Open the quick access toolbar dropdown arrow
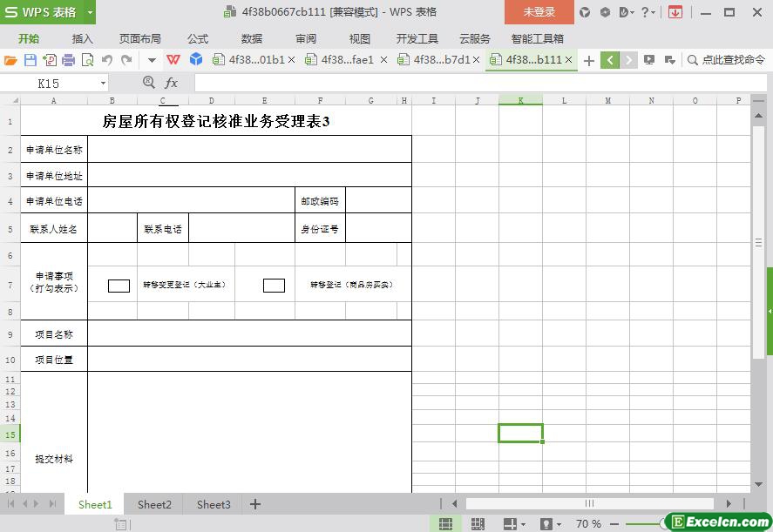 [152, 60]
